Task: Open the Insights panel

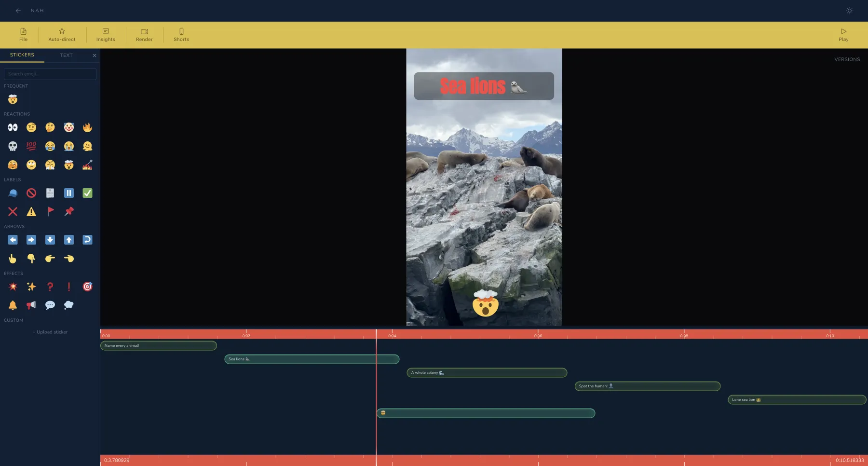Action: pyautogui.click(x=106, y=35)
